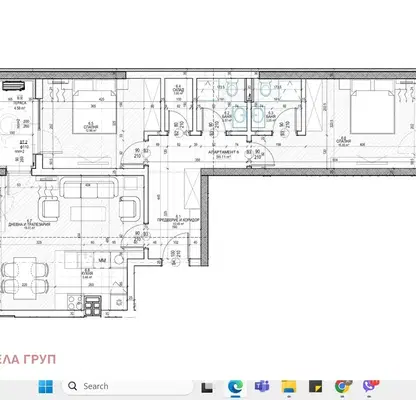
Task: Switch to Microsoft Edge on the taskbar
Action: (x=235, y=387)
